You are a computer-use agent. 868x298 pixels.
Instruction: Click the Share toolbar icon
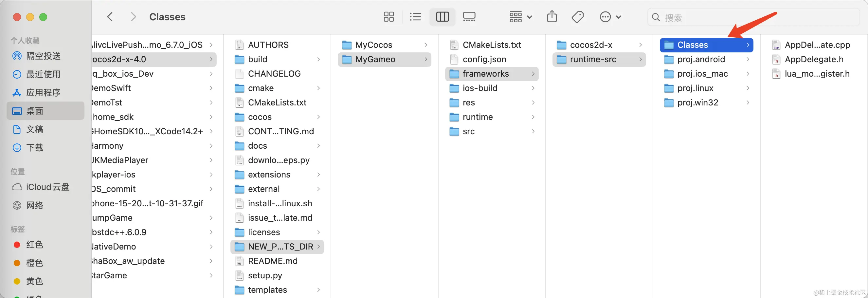[x=552, y=16]
